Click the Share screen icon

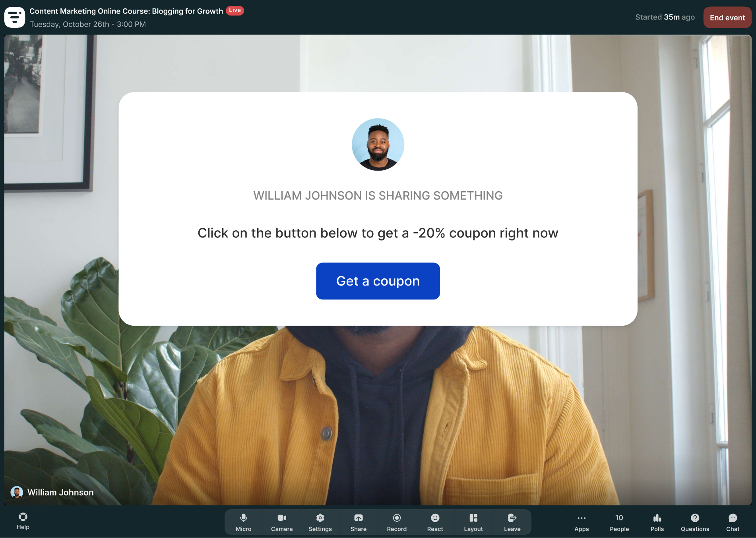pos(359,522)
